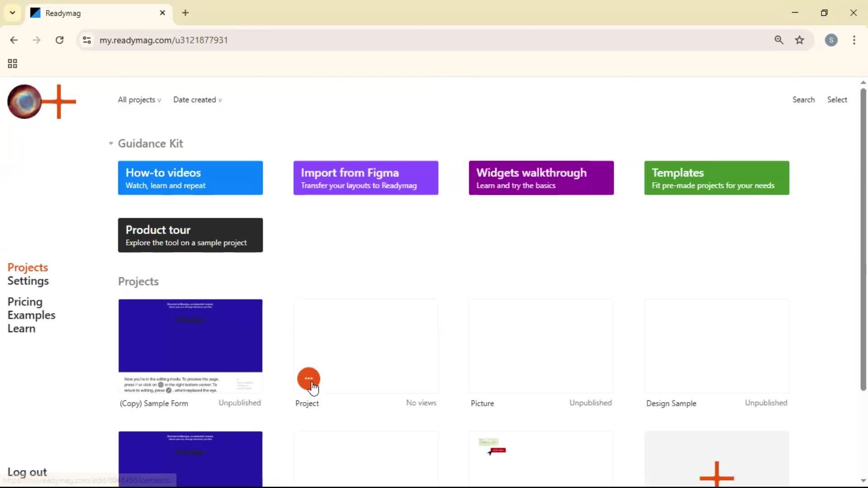Click the orange plus icon beside avatar
868x488 pixels.
(x=59, y=102)
